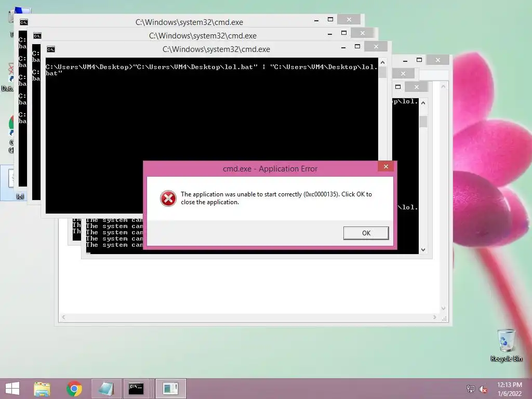
Task: Click the front cmd.exe title bar text
Action: [216, 49]
